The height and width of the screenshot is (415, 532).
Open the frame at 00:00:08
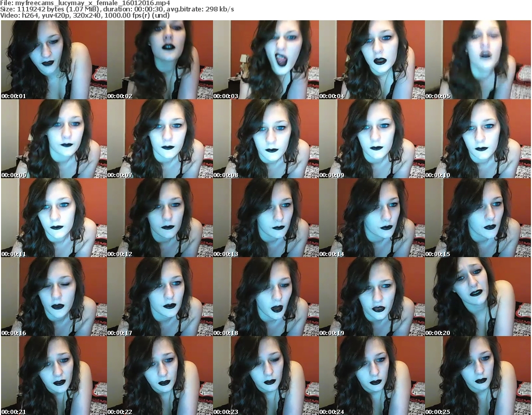(266, 139)
